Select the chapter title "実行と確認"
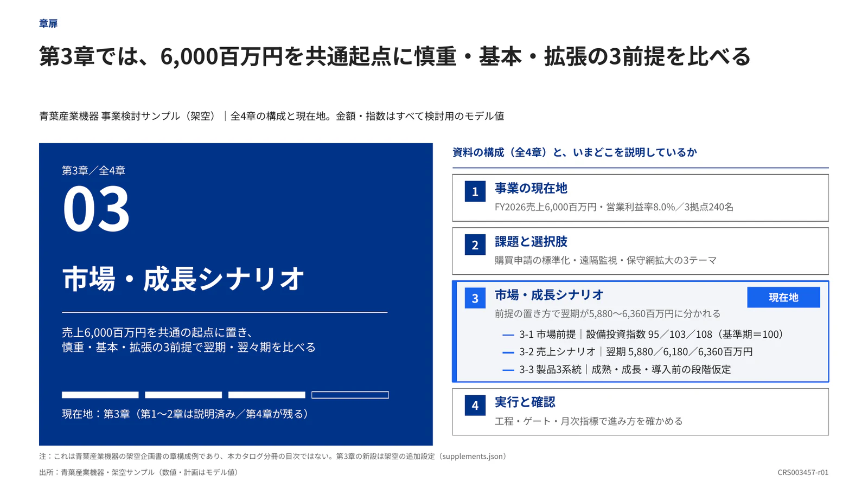The height and width of the screenshot is (488, 868). click(525, 402)
